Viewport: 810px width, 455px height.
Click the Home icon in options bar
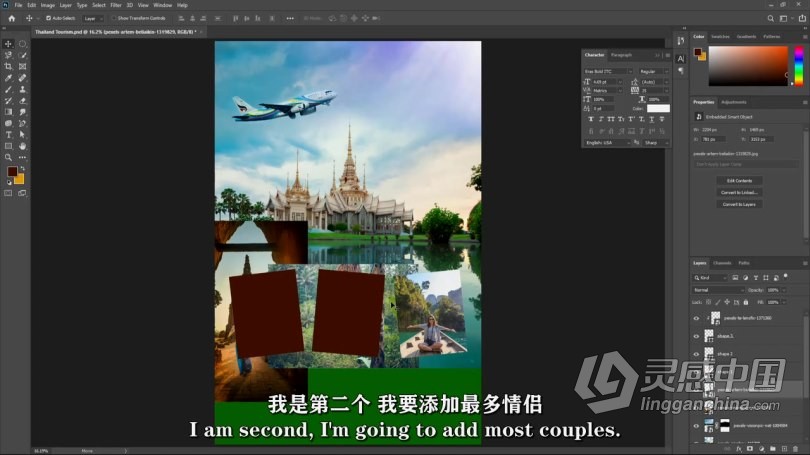(11, 18)
